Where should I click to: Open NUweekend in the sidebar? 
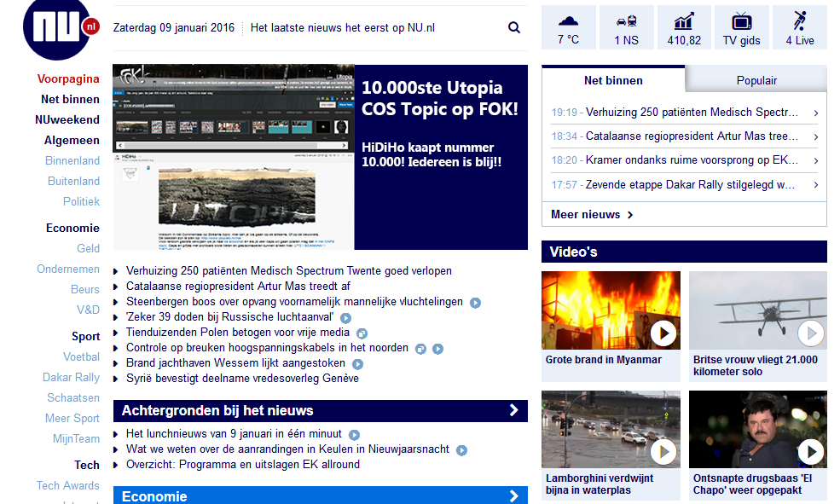coord(67,119)
